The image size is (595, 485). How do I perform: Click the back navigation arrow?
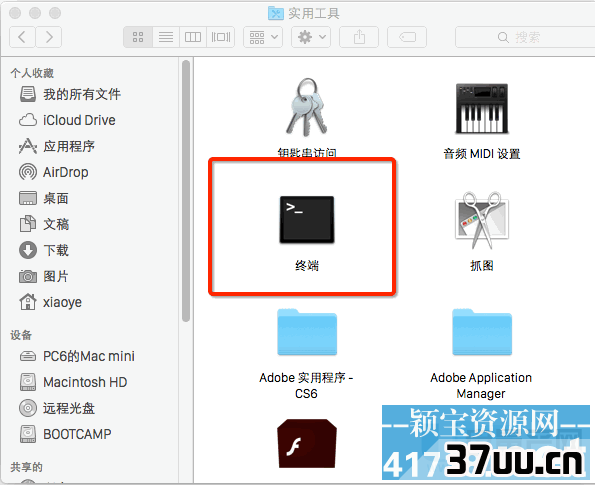coord(22,37)
